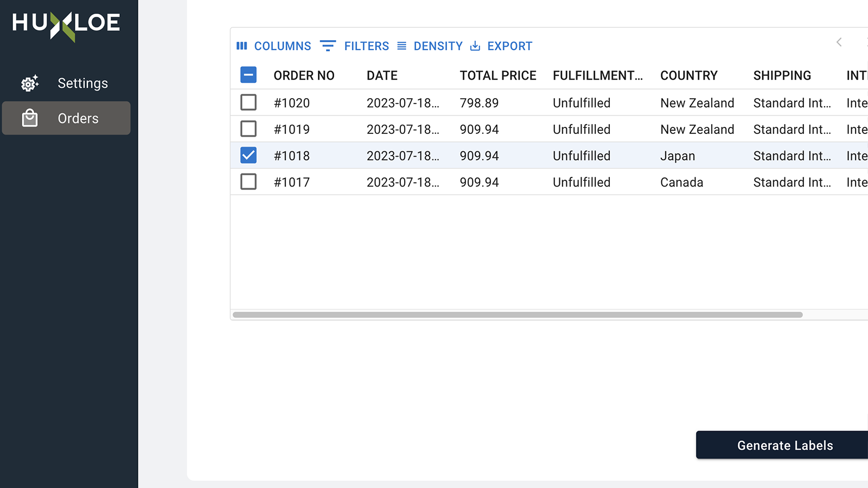The image size is (868, 488).
Task: Click the Columns bars icon
Action: [x=242, y=46]
